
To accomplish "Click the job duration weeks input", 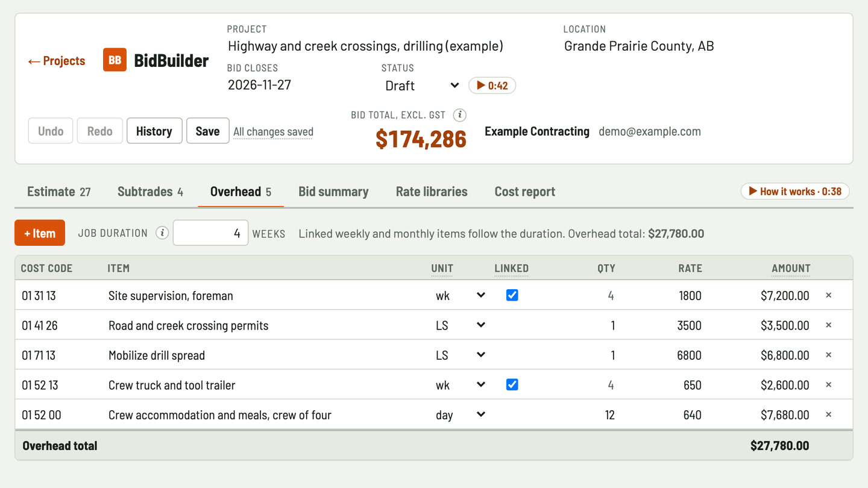I will tap(210, 233).
